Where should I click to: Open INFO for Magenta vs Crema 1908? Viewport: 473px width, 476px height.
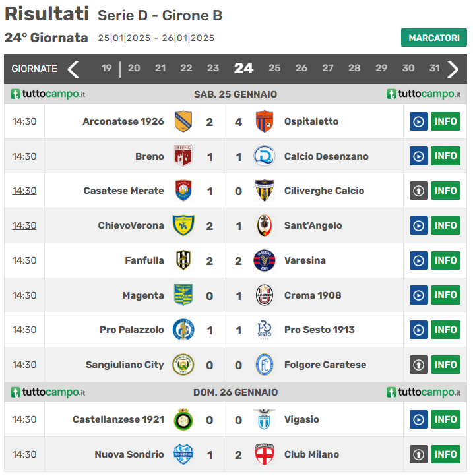pyautogui.click(x=445, y=295)
